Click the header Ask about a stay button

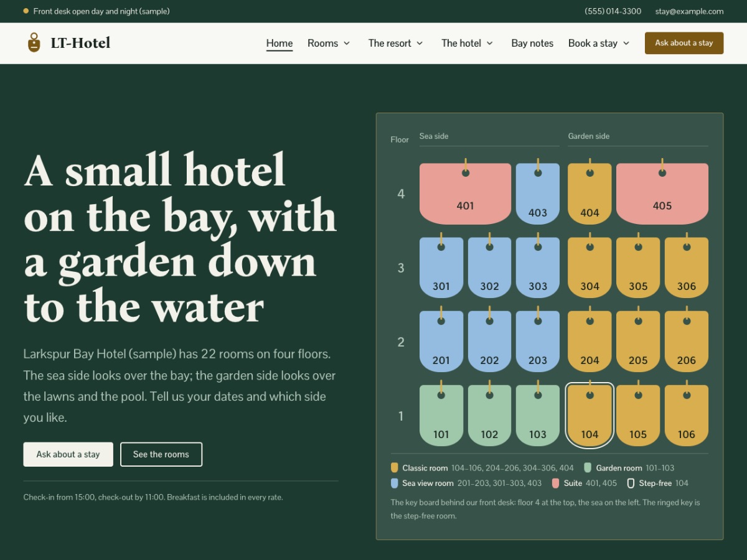[684, 43]
